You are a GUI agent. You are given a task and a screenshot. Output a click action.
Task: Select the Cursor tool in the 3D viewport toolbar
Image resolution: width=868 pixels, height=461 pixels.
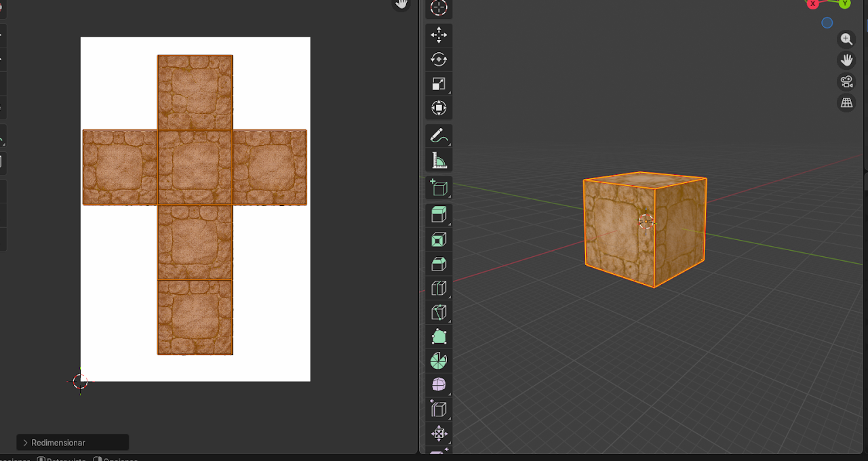439,7
